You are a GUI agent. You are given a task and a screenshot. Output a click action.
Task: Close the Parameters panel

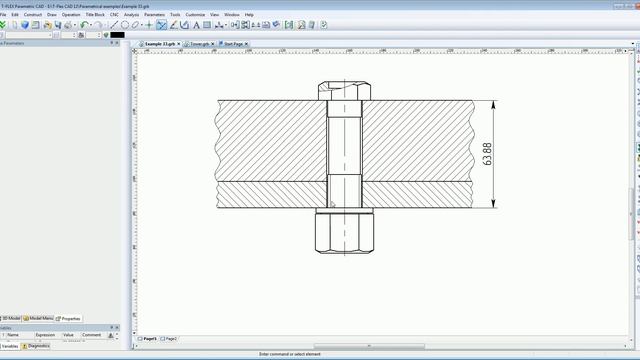(x=117, y=43)
